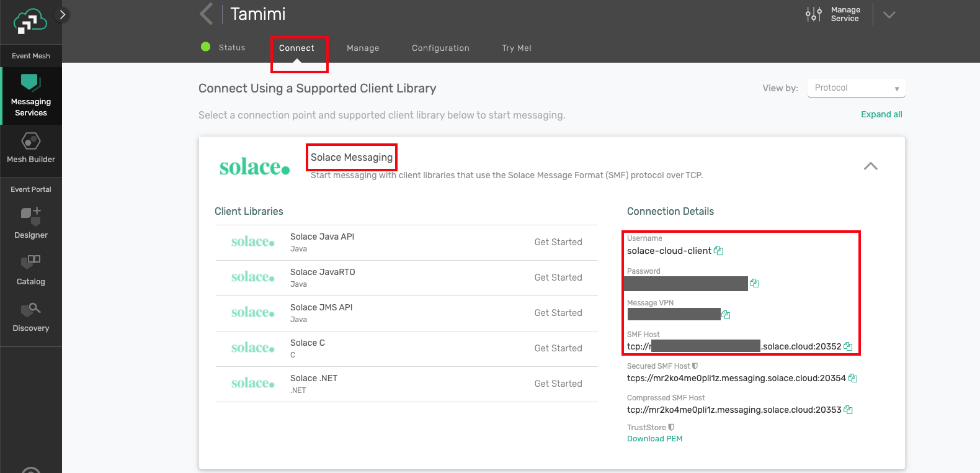Open the View by Protocol dropdown
The height and width of the screenshot is (473, 980).
pyautogui.click(x=856, y=88)
